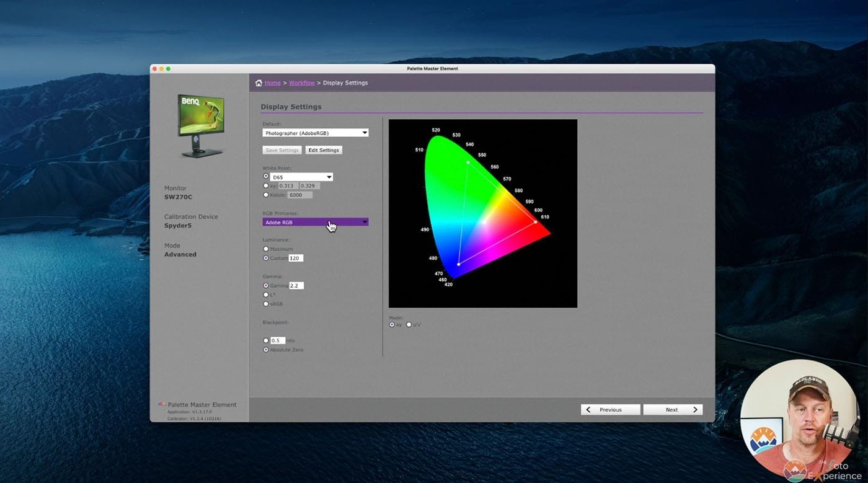Screen dimensions: 868x483
Task: Select the Kelvin white point option
Action: (x=266, y=195)
